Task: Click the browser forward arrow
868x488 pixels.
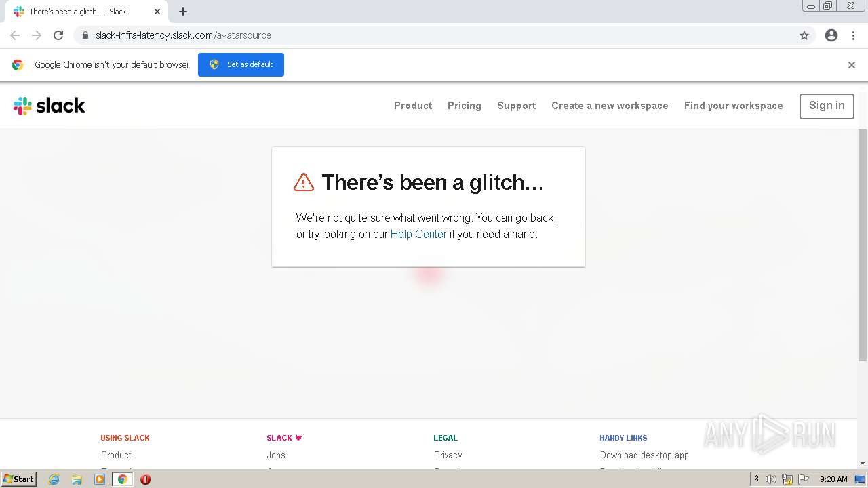Action: click(x=37, y=35)
